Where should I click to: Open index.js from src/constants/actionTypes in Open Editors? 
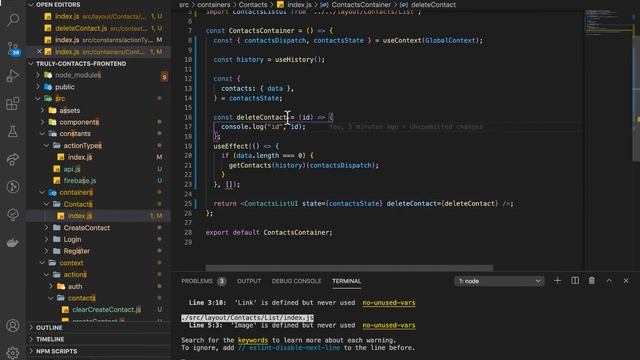pos(98,40)
